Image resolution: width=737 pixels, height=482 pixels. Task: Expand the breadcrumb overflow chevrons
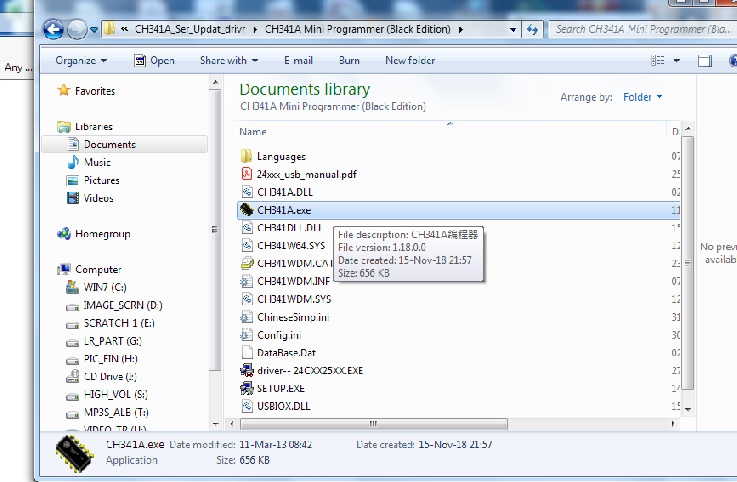[124, 29]
